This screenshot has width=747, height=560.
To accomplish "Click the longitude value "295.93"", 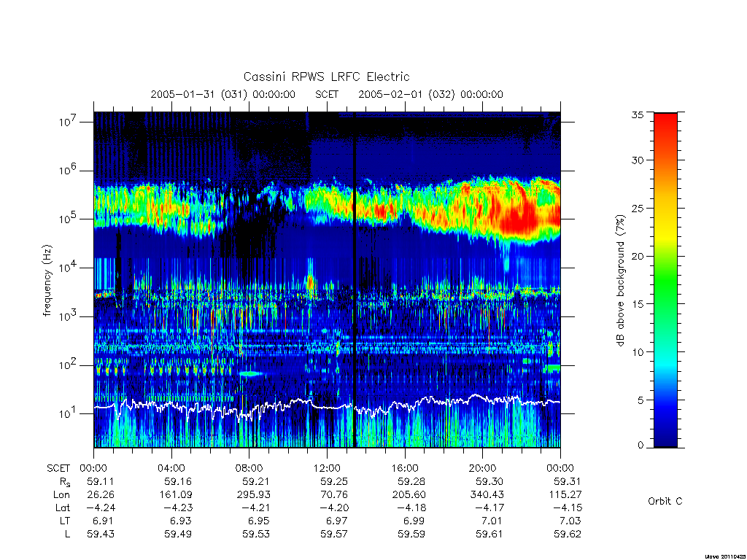I will click(252, 495).
